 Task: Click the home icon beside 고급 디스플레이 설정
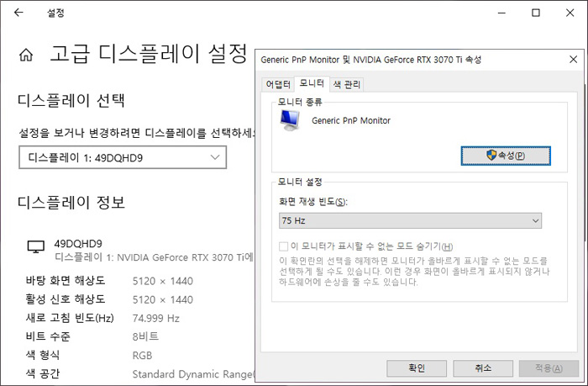[27, 55]
